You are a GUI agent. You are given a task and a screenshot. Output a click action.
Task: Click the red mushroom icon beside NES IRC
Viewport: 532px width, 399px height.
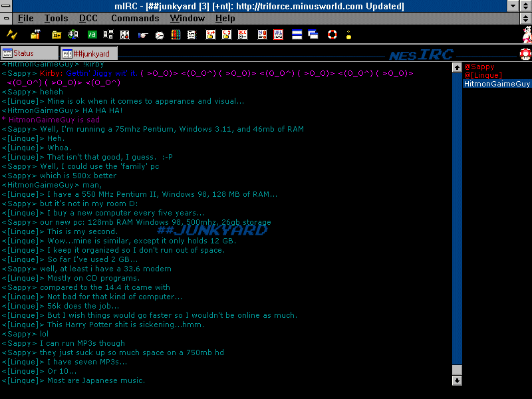click(x=525, y=54)
